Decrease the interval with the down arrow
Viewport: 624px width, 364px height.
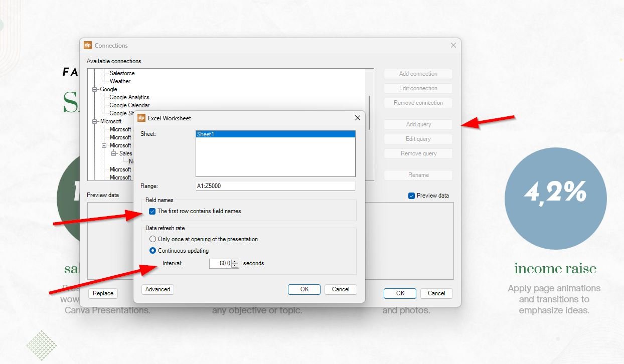235,266
